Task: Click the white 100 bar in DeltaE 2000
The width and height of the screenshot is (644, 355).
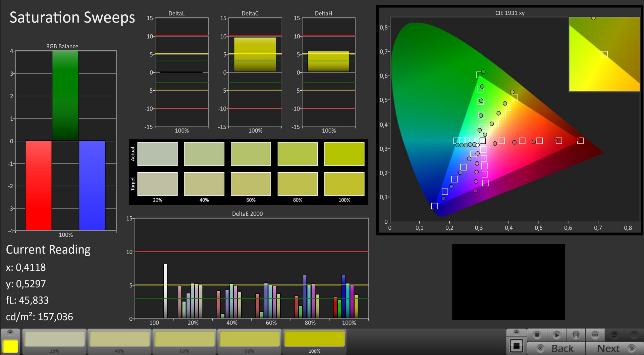Action: click(x=165, y=291)
